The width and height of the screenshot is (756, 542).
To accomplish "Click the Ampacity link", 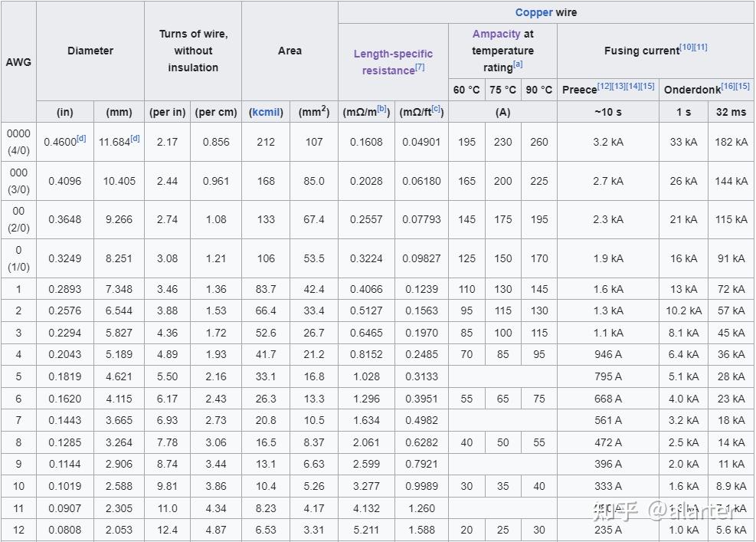I will [496, 34].
